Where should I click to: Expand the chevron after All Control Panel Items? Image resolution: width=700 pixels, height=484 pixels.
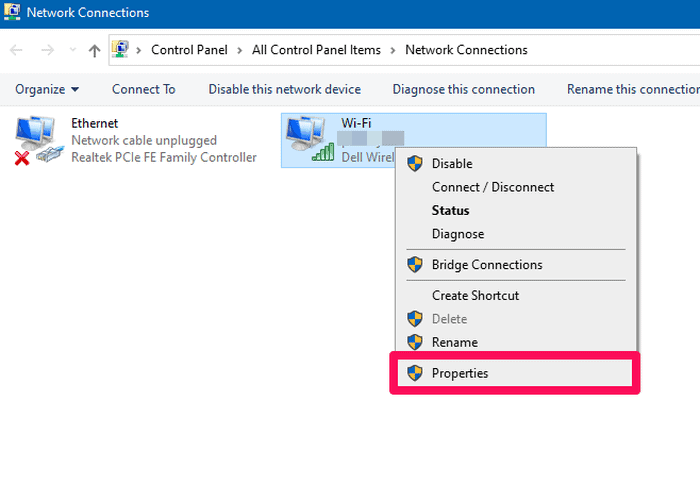pos(394,50)
